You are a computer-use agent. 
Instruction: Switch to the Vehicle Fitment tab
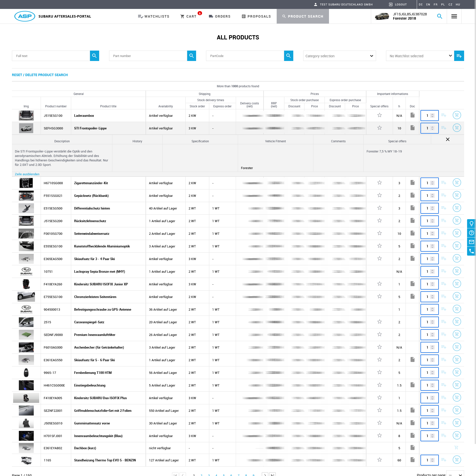coord(275,141)
